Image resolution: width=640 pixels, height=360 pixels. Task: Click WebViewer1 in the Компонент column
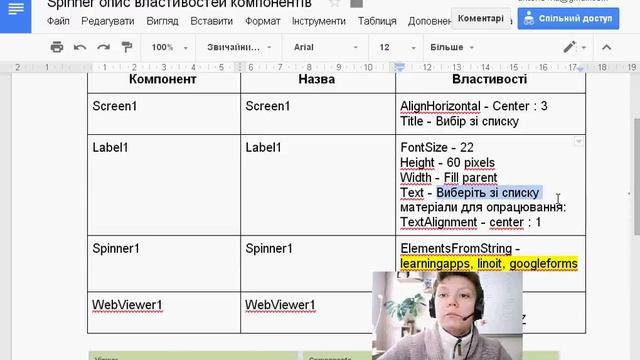[x=127, y=305]
